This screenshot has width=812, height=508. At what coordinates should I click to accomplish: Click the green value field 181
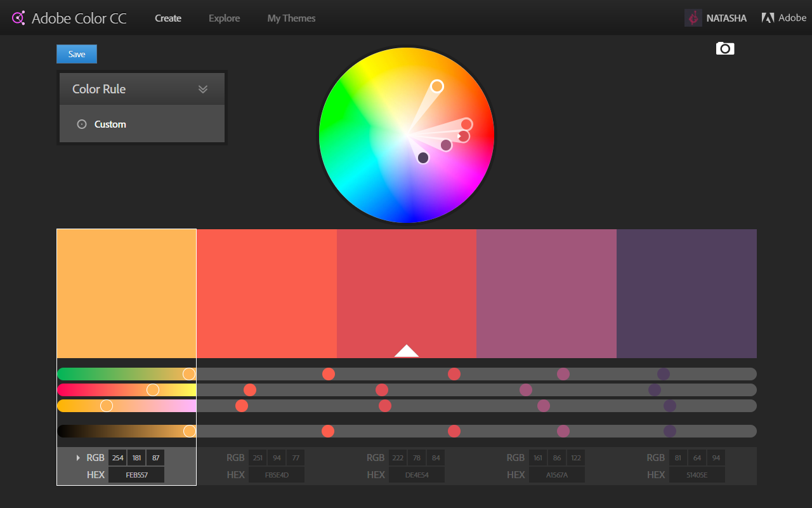(x=136, y=458)
